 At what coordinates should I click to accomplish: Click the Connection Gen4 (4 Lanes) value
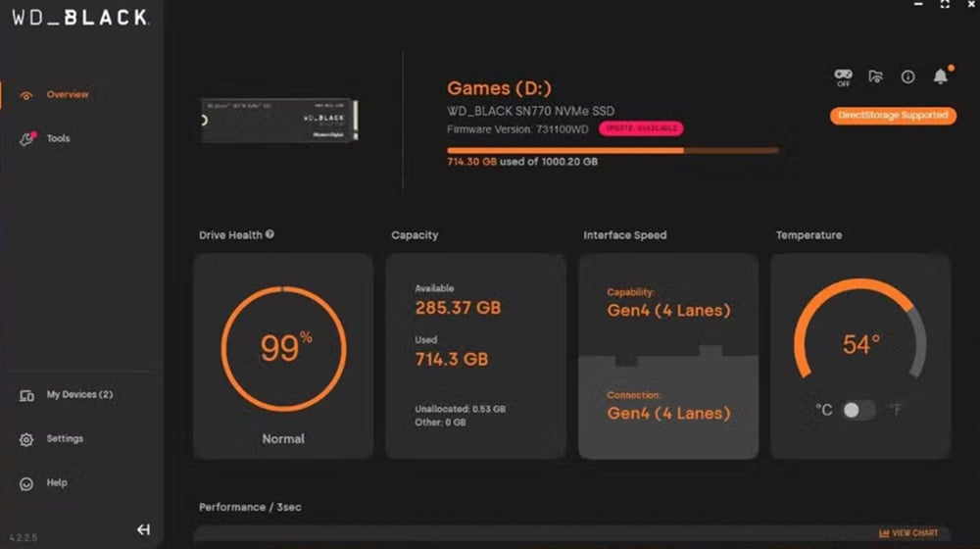(668, 414)
